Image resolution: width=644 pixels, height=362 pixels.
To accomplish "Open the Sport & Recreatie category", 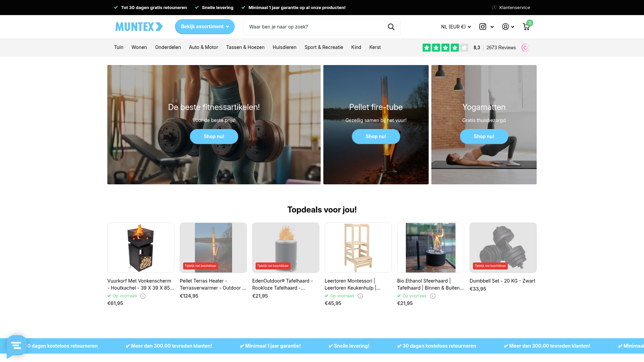I will click(324, 47).
